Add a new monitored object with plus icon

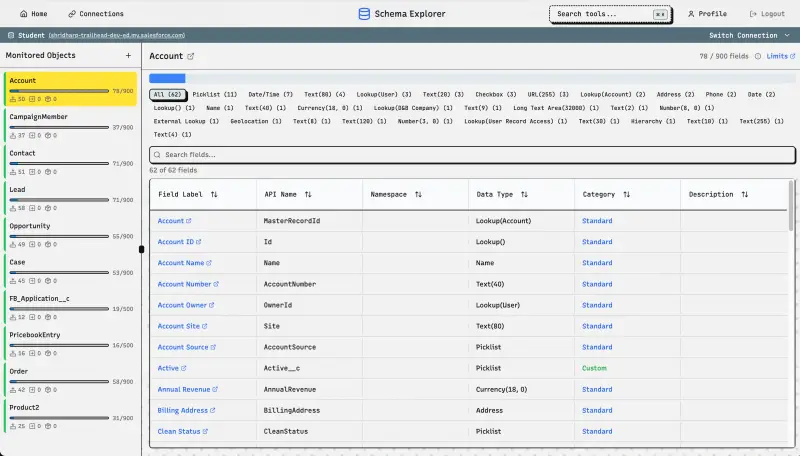[129, 55]
